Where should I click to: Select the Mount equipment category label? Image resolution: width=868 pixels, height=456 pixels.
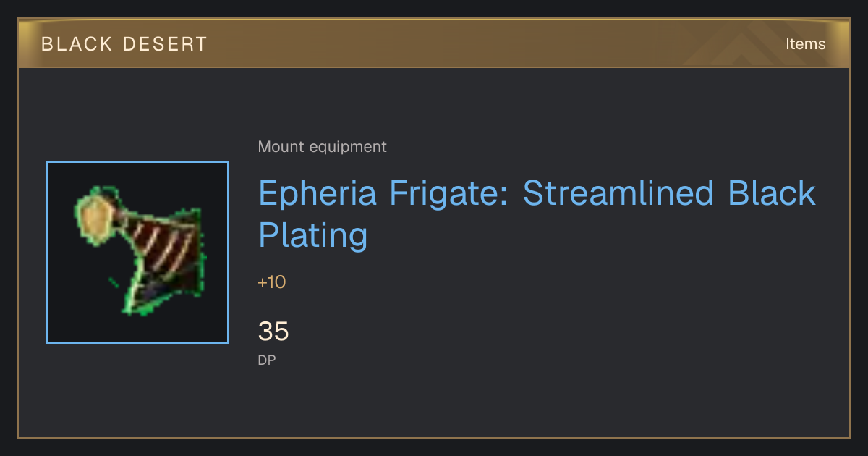[323, 147]
